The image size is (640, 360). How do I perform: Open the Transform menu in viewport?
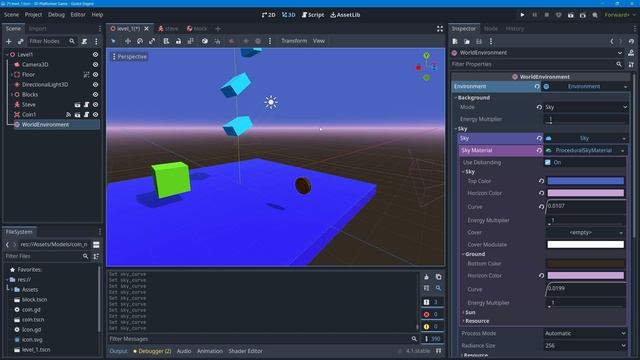click(294, 41)
